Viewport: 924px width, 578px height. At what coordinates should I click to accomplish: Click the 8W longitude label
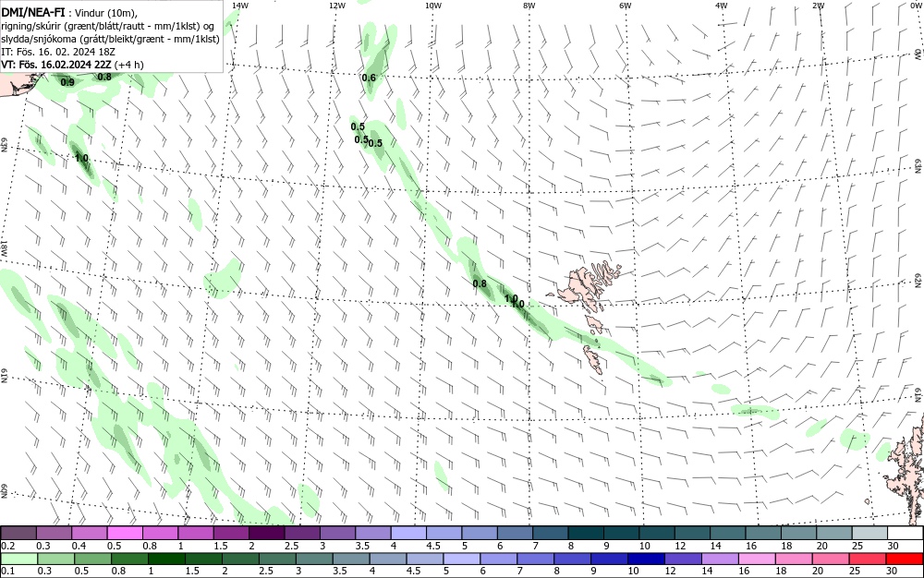click(x=529, y=6)
